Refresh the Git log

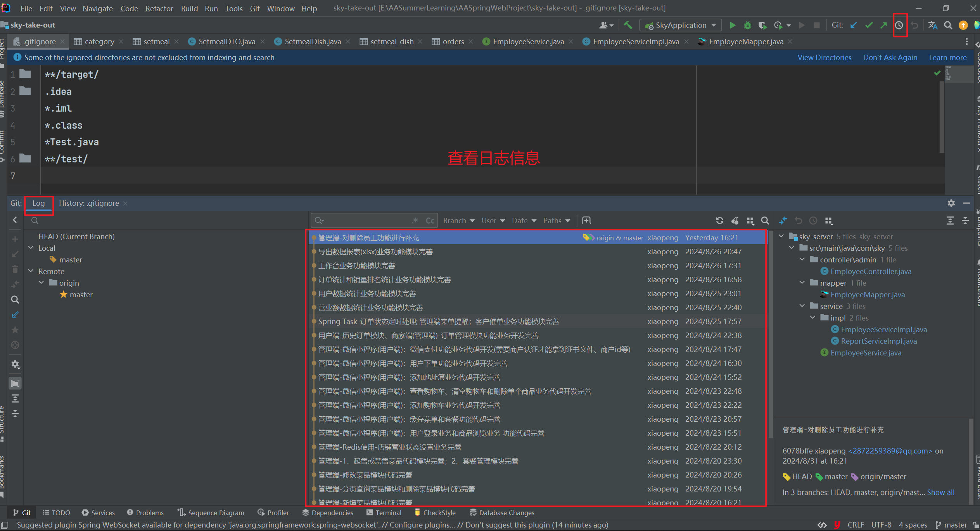[719, 221]
